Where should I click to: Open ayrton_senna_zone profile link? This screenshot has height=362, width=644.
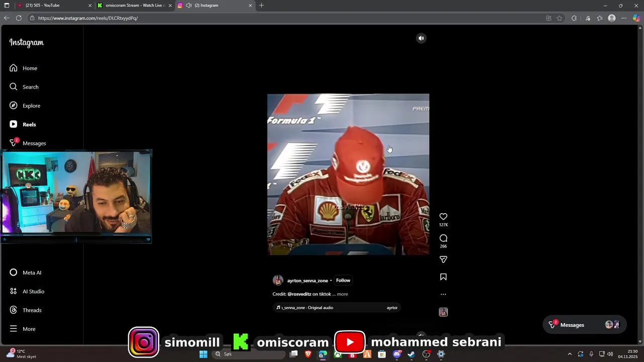pos(307,281)
